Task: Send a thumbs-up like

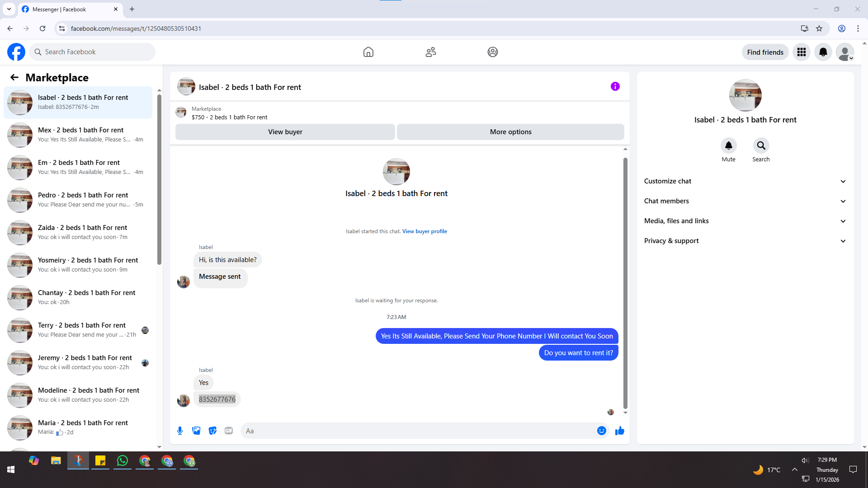Action: (x=619, y=431)
